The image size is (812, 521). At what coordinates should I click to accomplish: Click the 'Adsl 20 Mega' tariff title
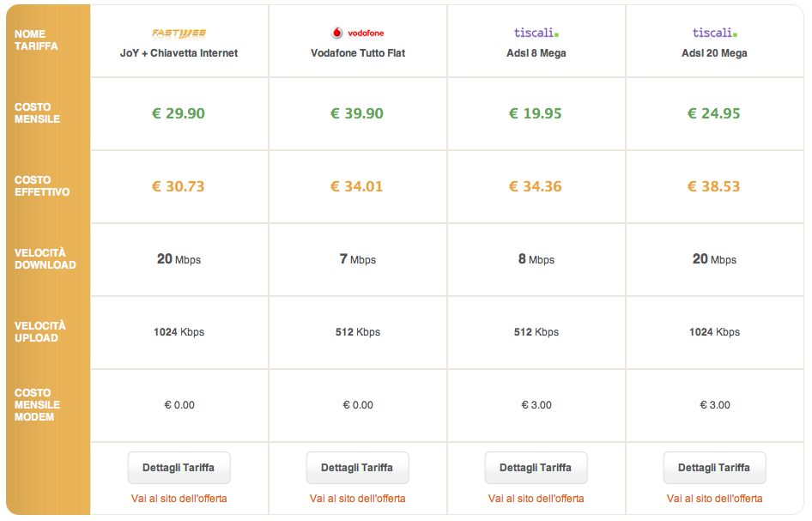coord(714,53)
